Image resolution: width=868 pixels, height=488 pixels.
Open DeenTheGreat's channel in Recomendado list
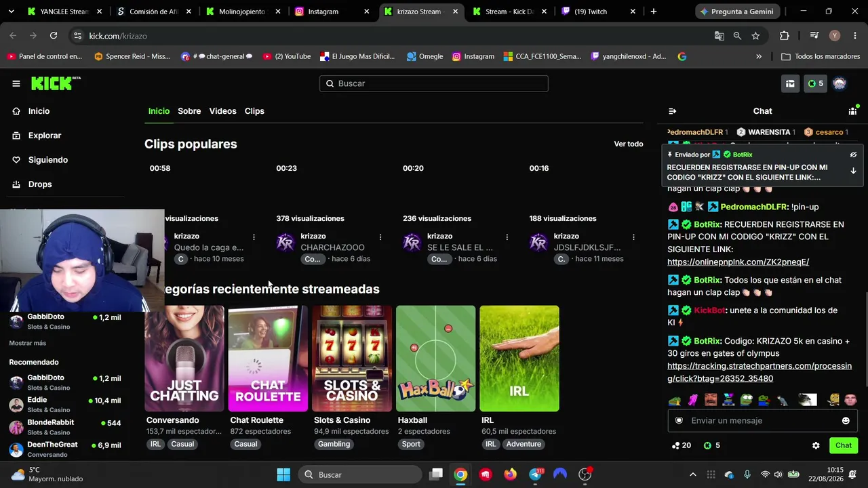pos(64,449)
